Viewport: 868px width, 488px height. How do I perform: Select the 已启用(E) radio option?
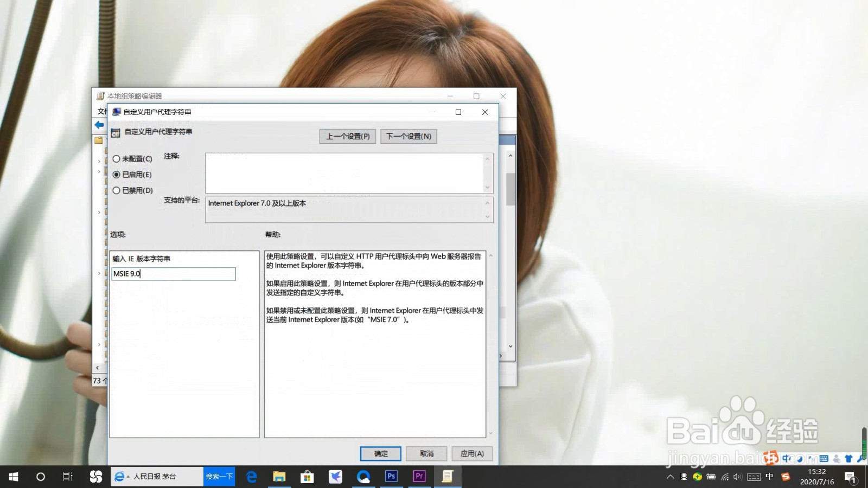click(132, 175)
